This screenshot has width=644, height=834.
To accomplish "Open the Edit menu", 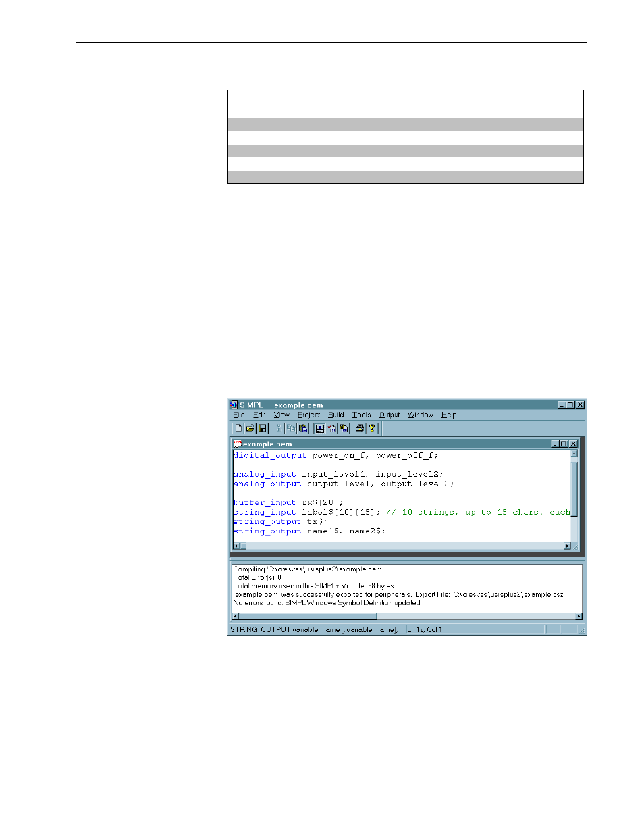I will [x=259, y=415].
